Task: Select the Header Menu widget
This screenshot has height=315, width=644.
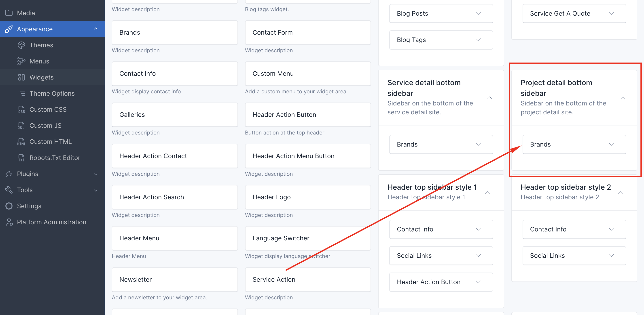Action: point(175,238)
